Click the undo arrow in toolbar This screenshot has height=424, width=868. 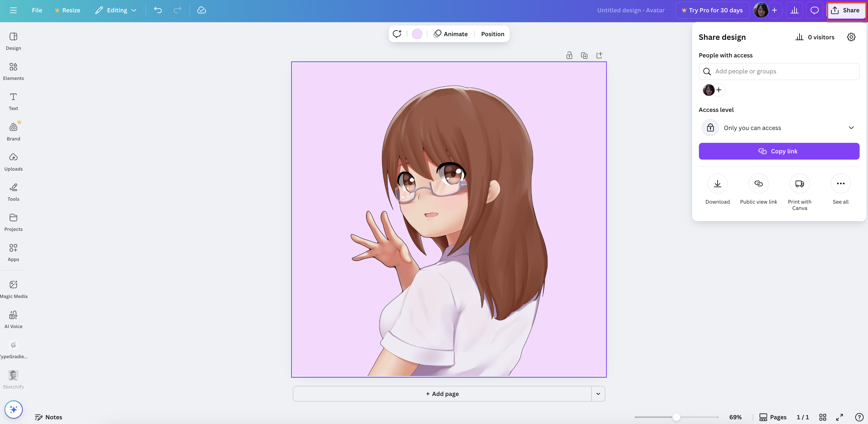coord(158,10)
